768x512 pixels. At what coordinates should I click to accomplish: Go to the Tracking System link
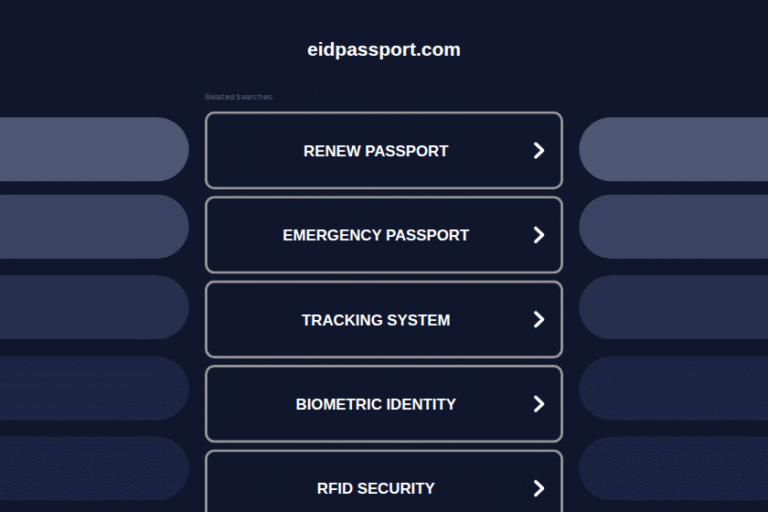(376, 320)
